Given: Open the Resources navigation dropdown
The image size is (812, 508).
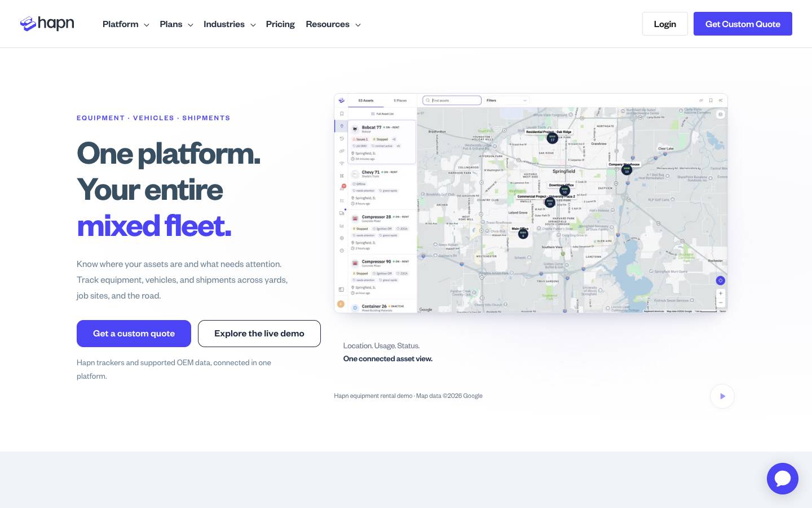Looking at the screenshot, I should pyautogui.click(x=333, y=24).
